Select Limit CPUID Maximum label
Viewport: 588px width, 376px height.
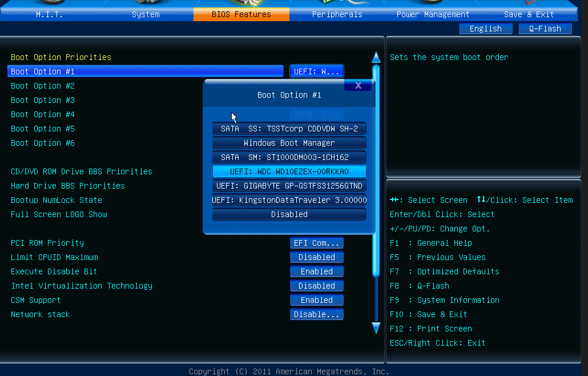(x=54, y=257)
